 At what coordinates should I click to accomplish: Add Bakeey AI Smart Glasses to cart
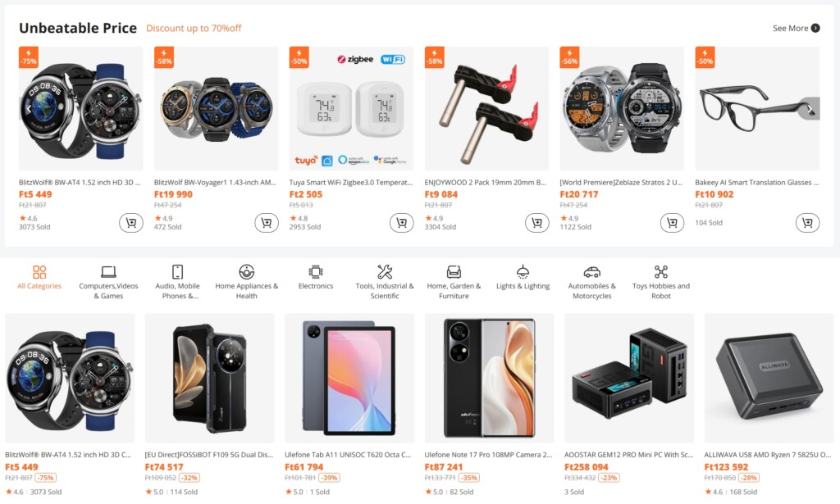[807, 222]
